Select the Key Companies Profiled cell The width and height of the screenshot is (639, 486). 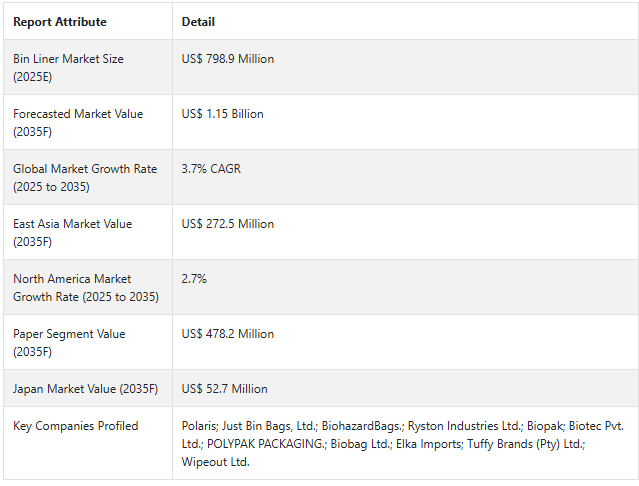click(x=76, y=426)
